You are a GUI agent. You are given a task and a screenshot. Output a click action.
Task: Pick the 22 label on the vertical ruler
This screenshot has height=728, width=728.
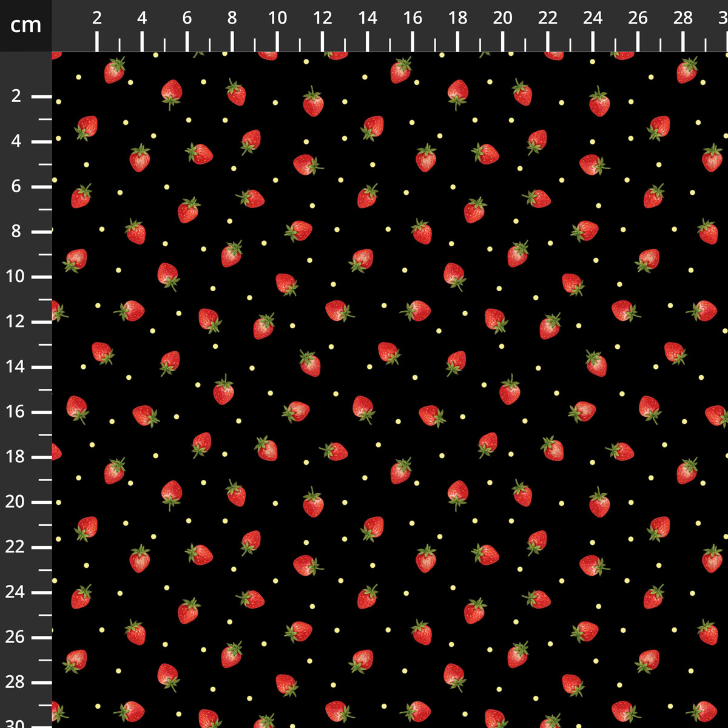(15, 547)
